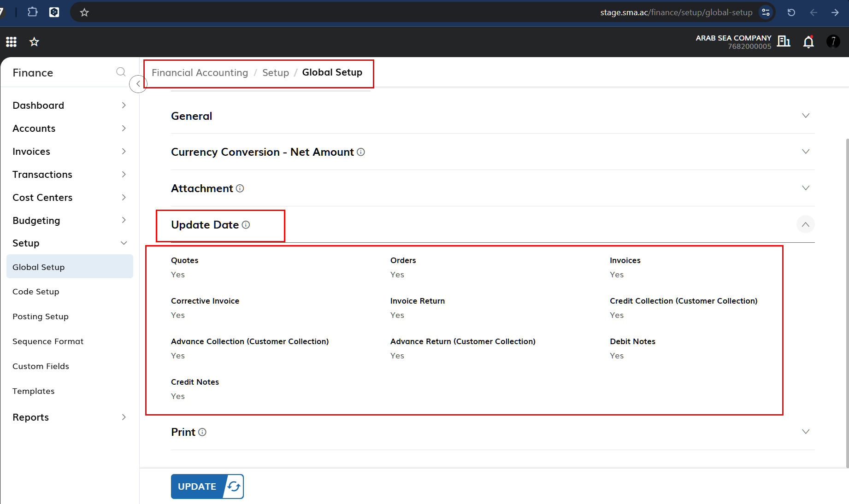Go to Financial Accounting breadcrumb
The width and height of the screenshot is (849, 504).
(200, 73)
